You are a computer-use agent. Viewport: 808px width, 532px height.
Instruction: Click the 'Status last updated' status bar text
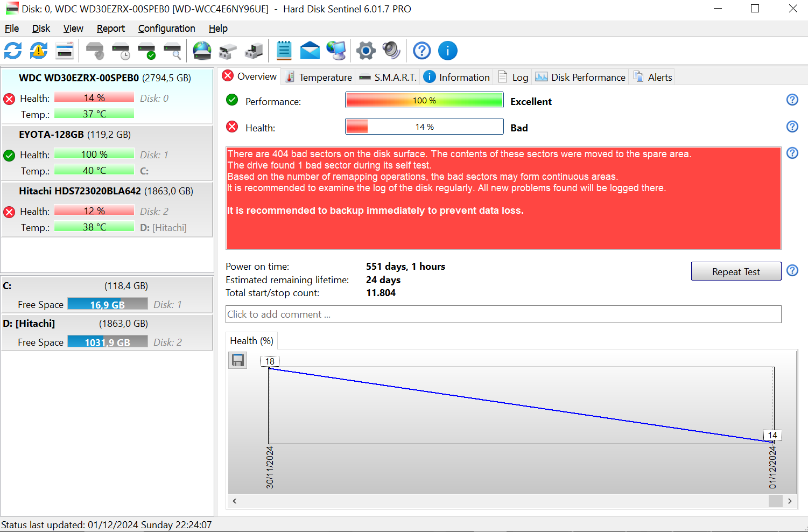[x=107, y=525]
